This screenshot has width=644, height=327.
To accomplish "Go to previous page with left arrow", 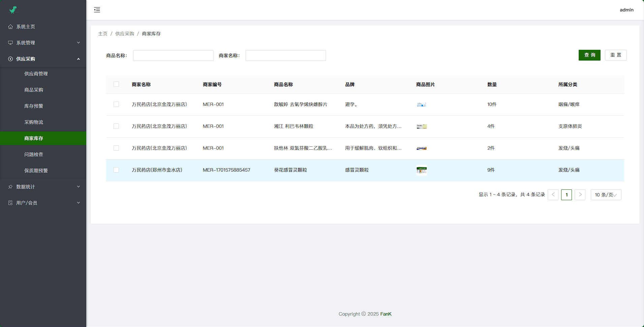I will [x=553, y=195].
